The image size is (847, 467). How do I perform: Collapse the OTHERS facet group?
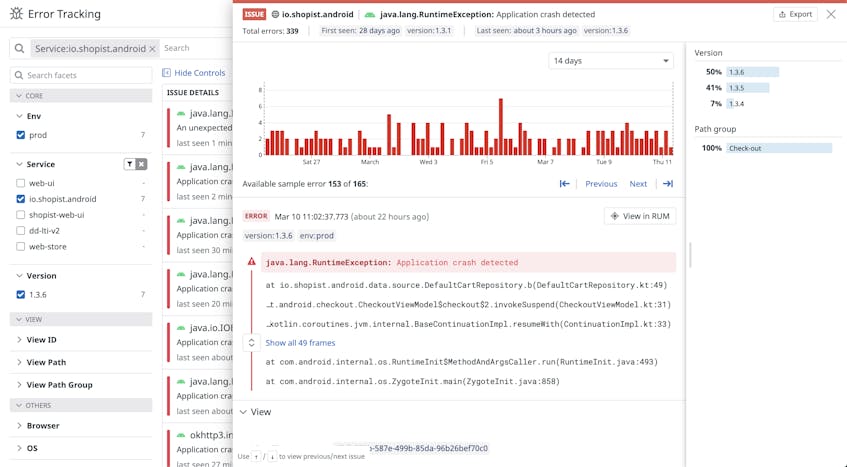[x=81, y=405]
